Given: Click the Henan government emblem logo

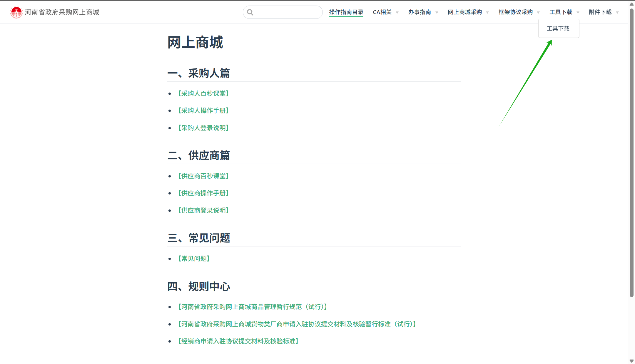Looking at the screenshot, I should [x=16, y=12].
